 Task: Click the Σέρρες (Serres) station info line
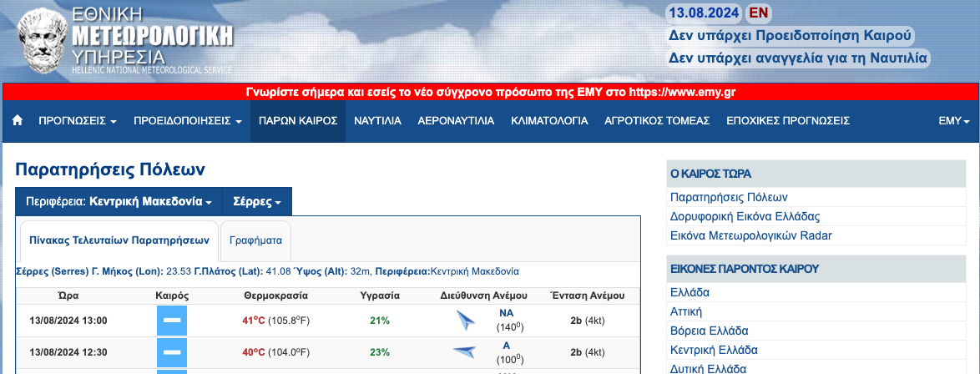click(267, 271)
